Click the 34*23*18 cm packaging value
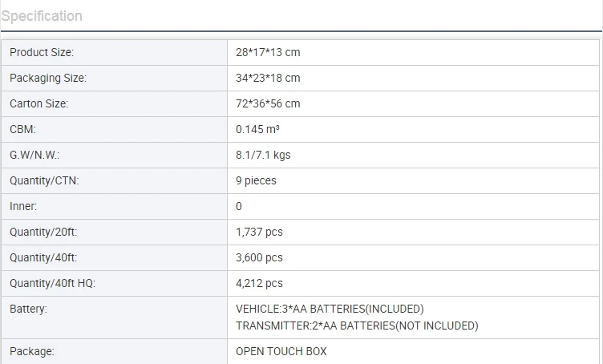This screenshot has height=364, width=603. coord(268,78)
